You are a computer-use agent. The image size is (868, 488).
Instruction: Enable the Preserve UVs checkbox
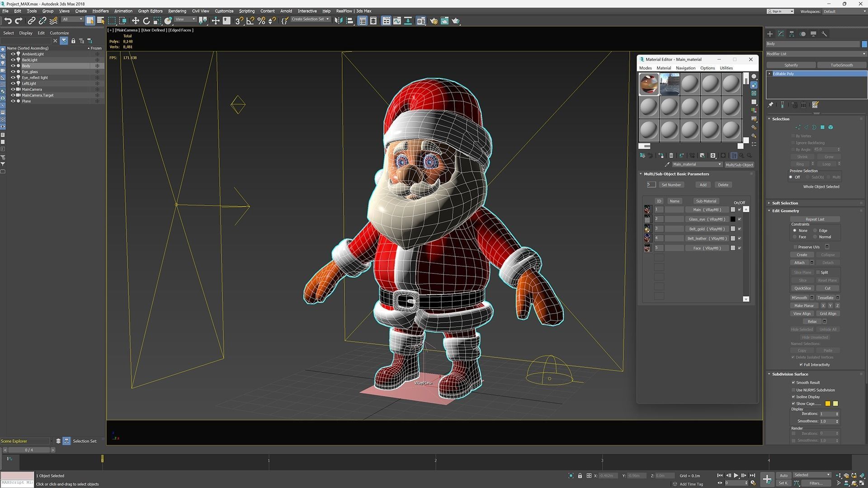tap(795, 247)
